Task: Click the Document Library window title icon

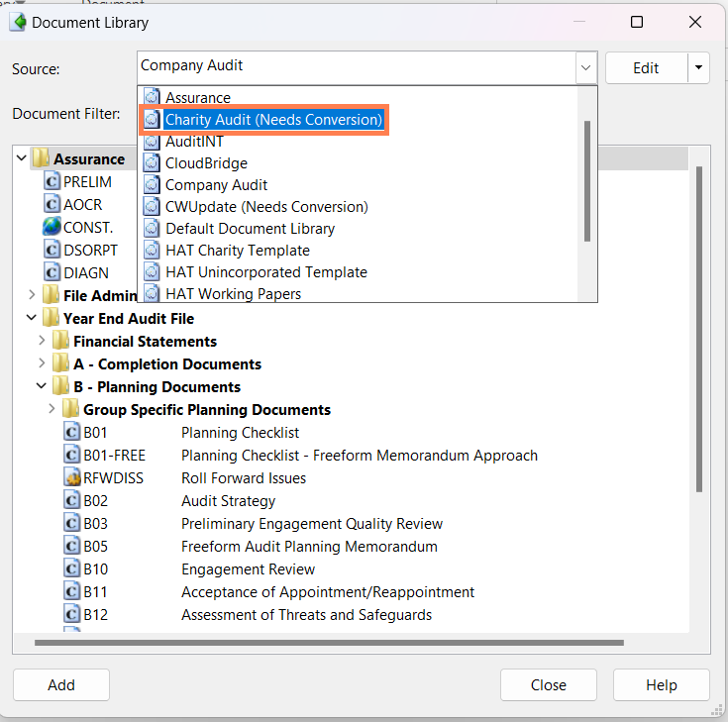Action: pos(18,22)
